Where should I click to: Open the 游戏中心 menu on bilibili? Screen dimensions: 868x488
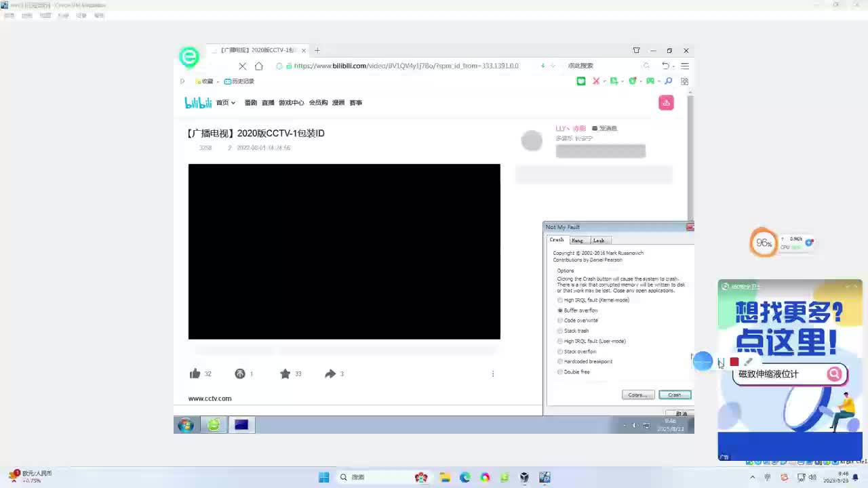[x=291, y=102]
